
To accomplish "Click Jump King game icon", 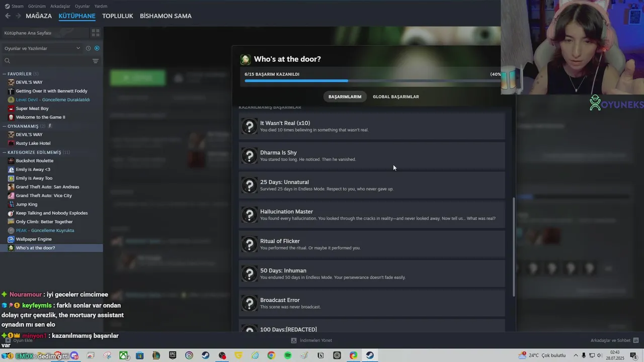I will (11, 204).
